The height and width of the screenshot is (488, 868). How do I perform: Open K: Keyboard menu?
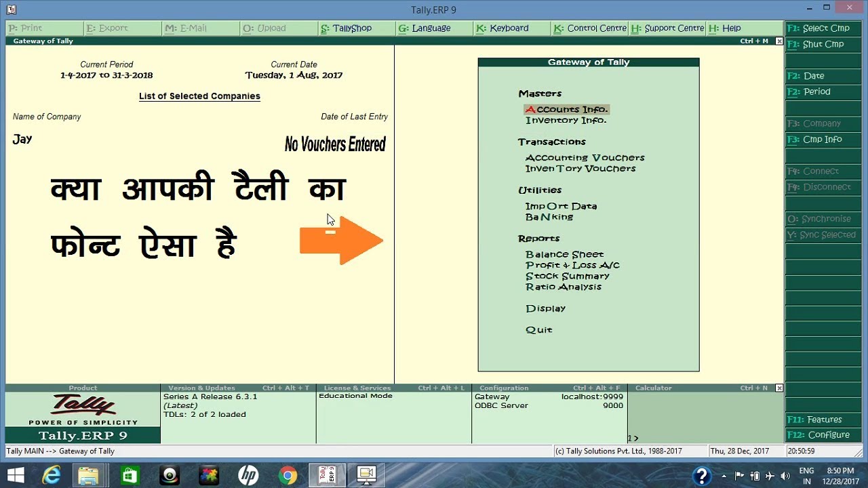pos(512,28)
